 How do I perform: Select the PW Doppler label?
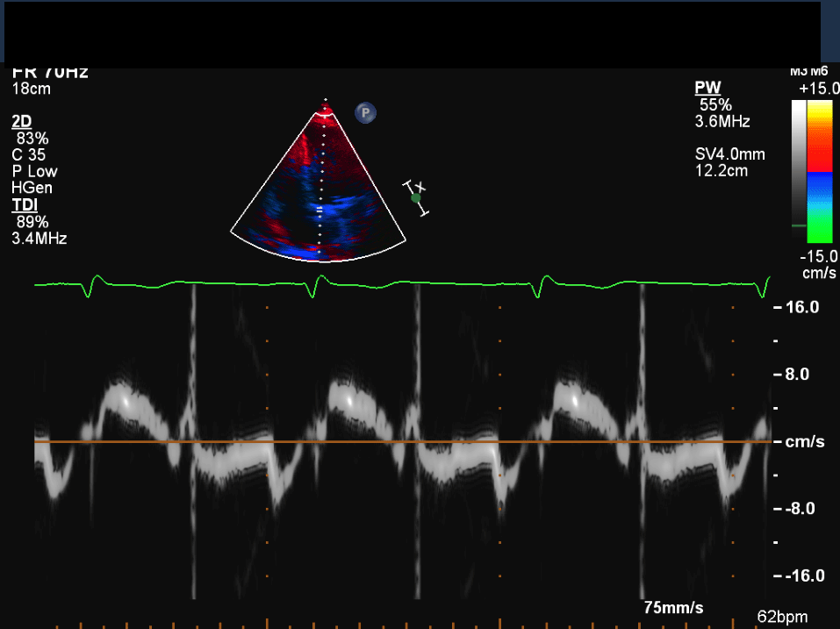[x=706, y=88]
